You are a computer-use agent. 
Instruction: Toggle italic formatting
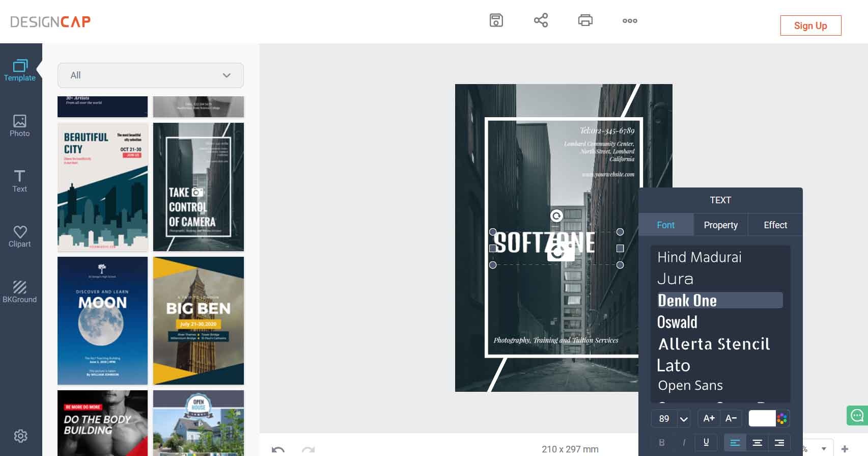pos(684,442)
